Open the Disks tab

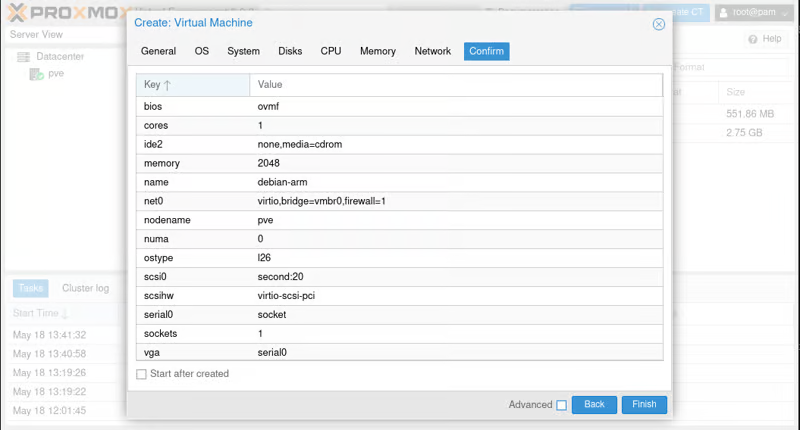tap(290, 51)
